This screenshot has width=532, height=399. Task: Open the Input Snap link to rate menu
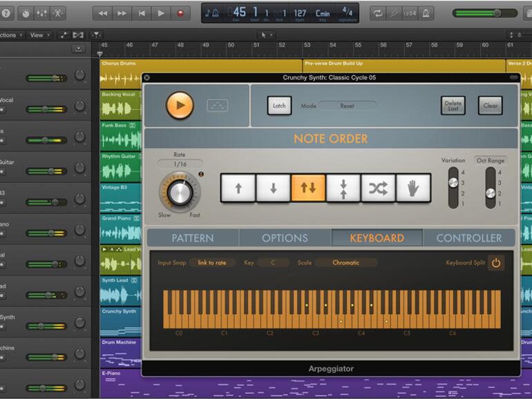click(x=211, y=263)
